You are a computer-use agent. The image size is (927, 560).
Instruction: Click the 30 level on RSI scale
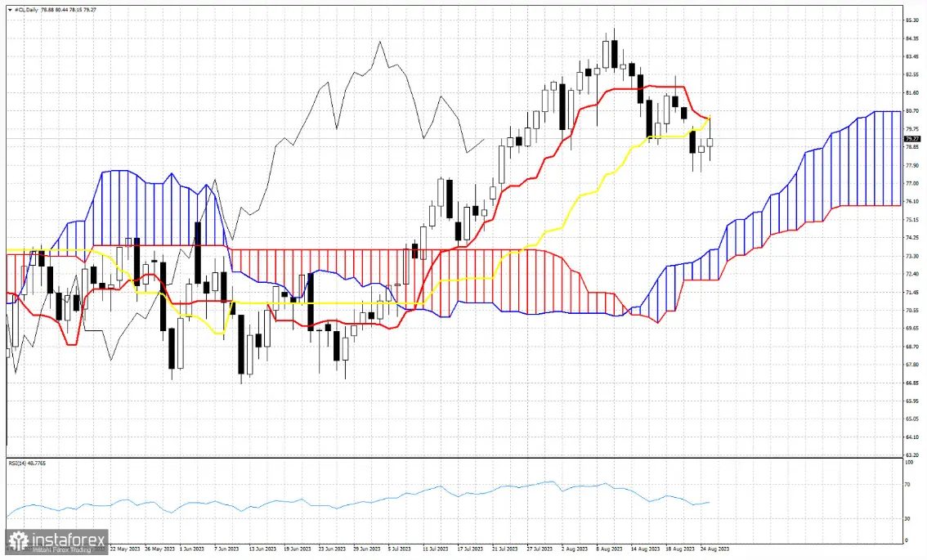908,519
